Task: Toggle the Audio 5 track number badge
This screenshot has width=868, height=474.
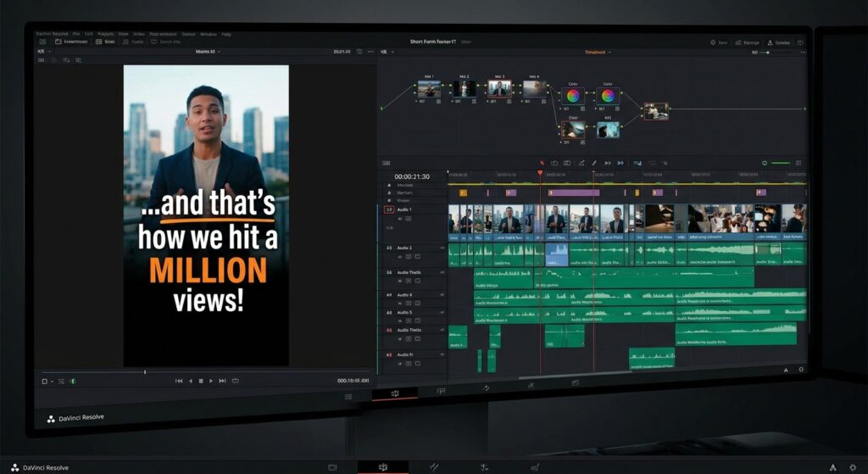Action: 389,312
